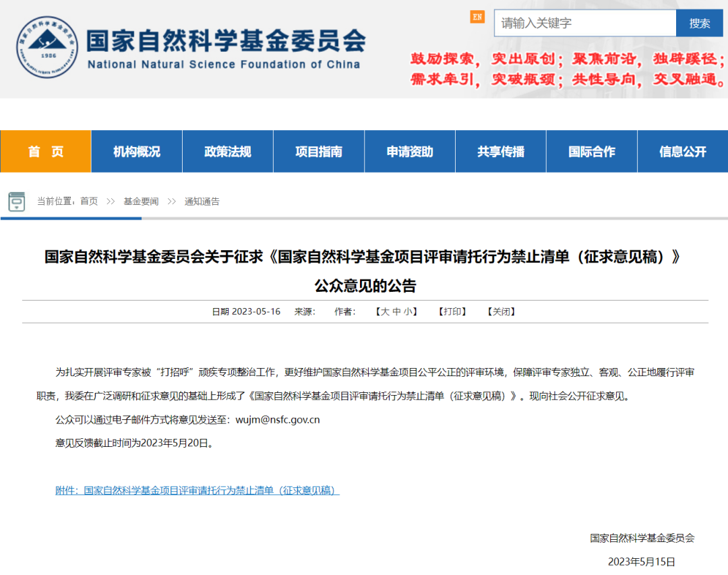The width and height of the screenshot is (728, 575).
Task: Open the 首页 home tab
Action: point(46,152)
